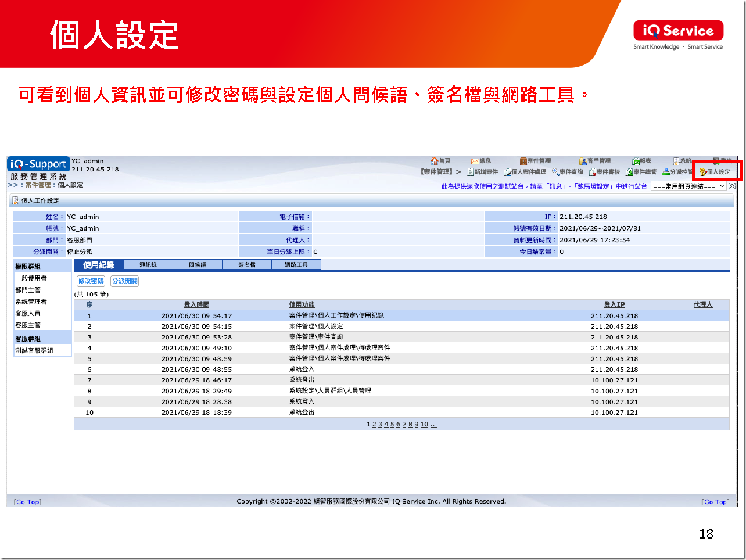Click the iQ-Support logo
This screenshot has height=560, width=746.
click(x=38, y=164)
